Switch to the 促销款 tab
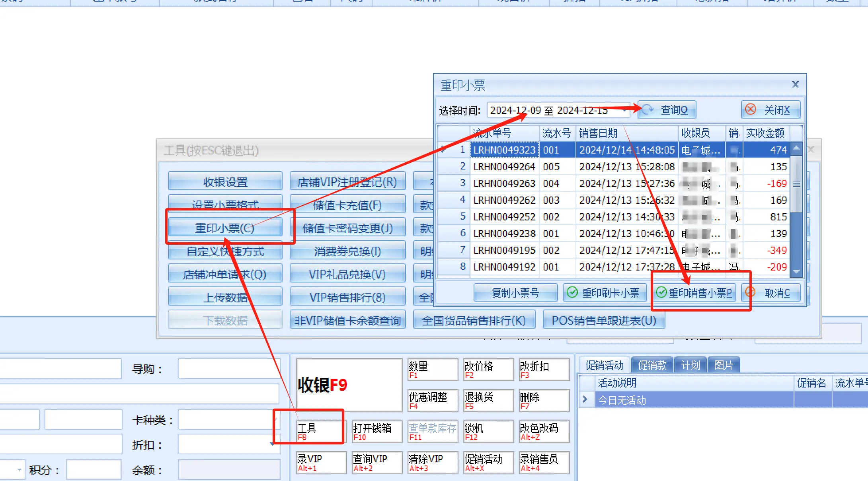 [x=652, y=365]
